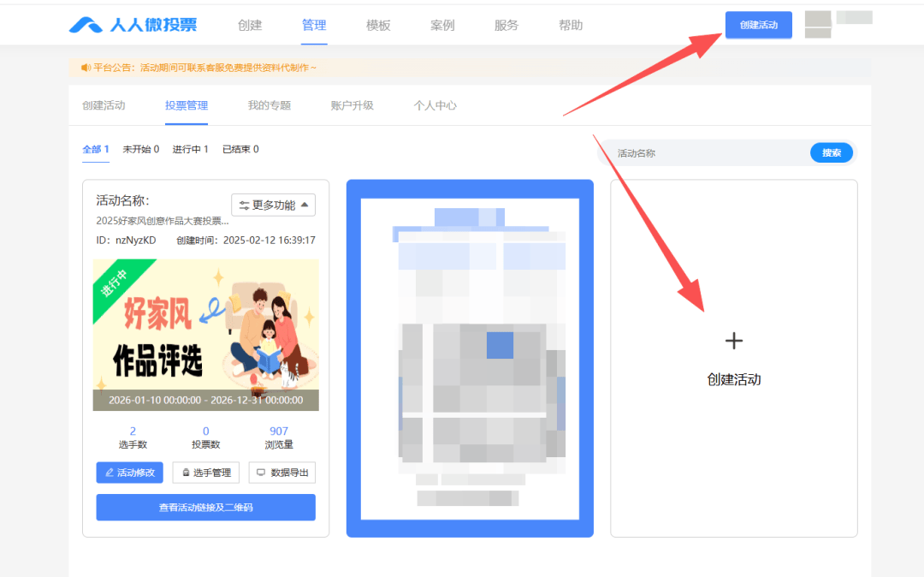Open the 个人中心 tab
Image resolution: width=924 pixels, height=577 pixels.
coord(435,105)
